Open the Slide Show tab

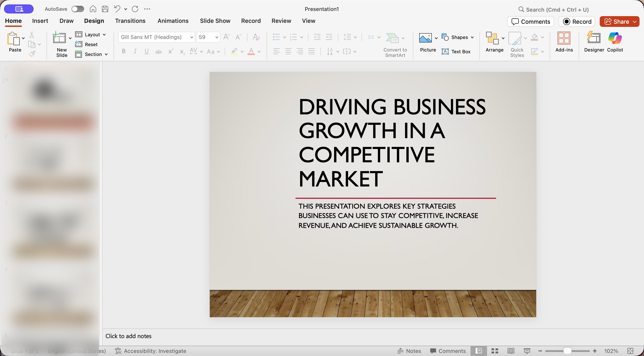pos(215,21)
